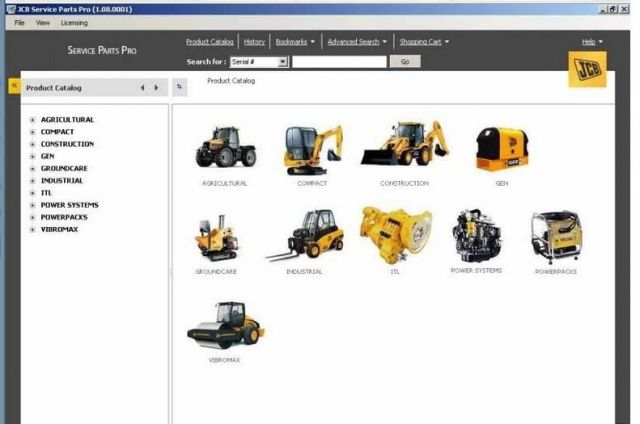Expand the VIBROMAX tree node
The width and height of the screenshot is (640, 424).
click(32, 230)
